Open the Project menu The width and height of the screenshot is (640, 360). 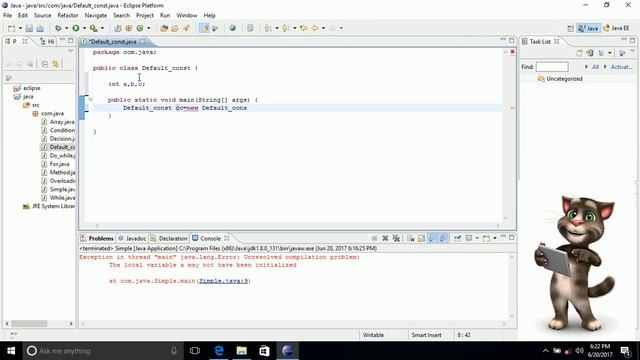point(145,16)
